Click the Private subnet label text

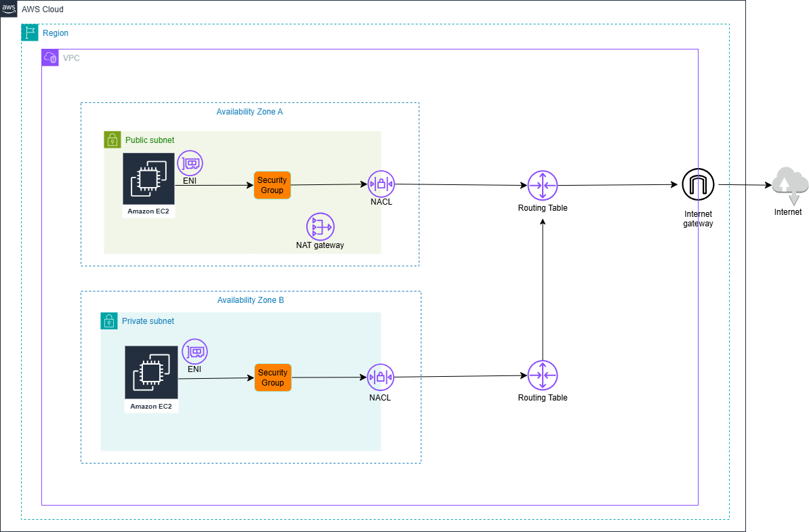tap(148, 321)
